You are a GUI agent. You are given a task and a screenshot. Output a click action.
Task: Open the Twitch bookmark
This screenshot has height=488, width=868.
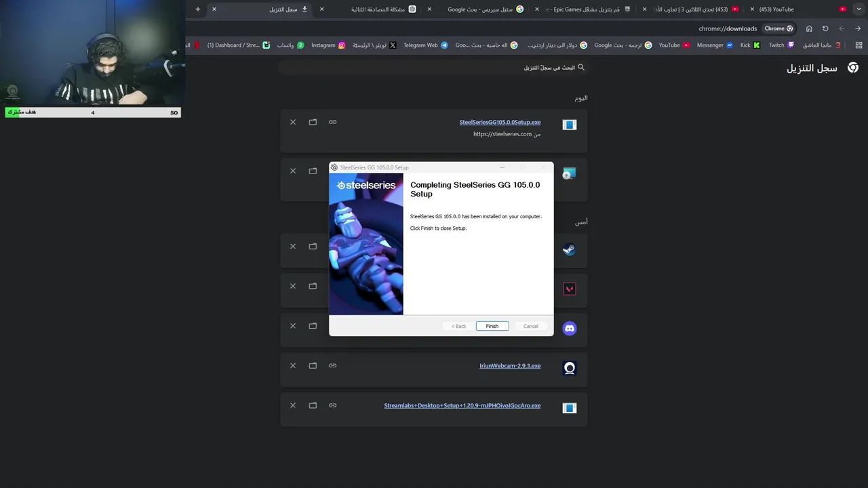[x=781, y=45]
